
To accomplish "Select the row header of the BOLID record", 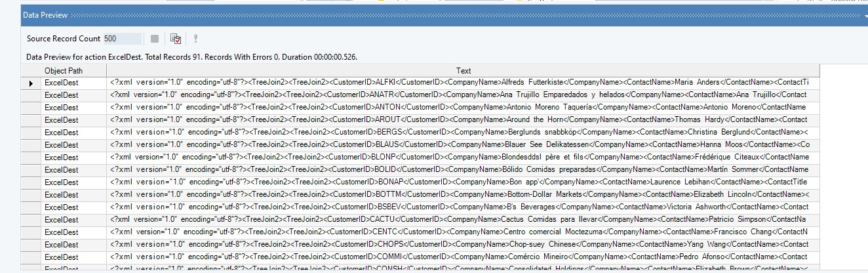I will pos(31,170).
